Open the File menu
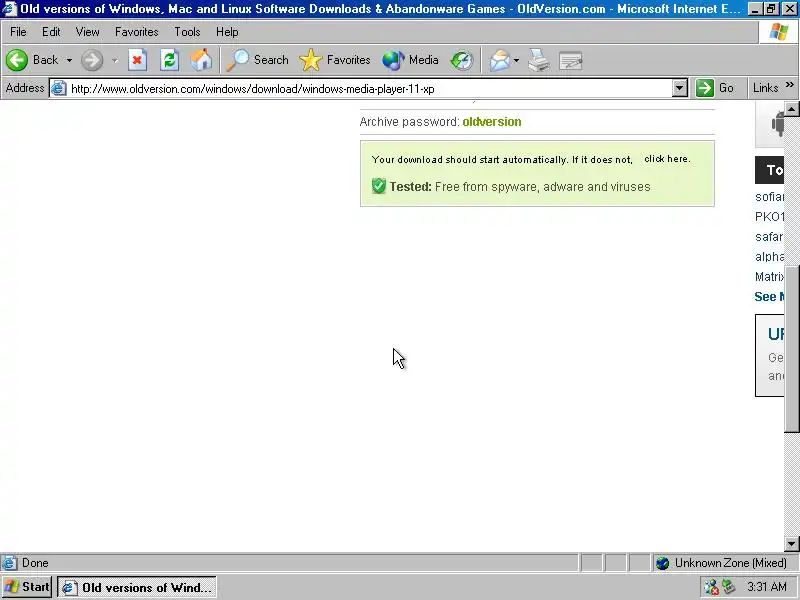The height and width of the screenshot is (600, 800). (x=18, y=32)
